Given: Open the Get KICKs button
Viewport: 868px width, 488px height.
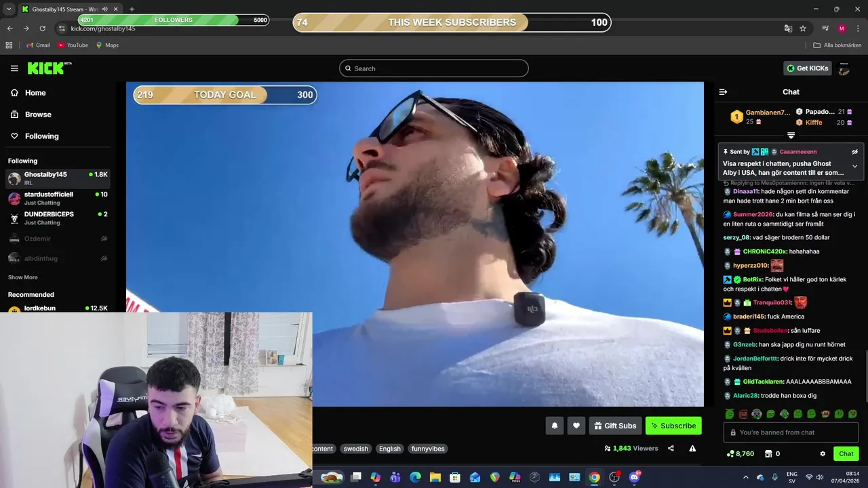Looking at the screenshot, I should point(808,68).
